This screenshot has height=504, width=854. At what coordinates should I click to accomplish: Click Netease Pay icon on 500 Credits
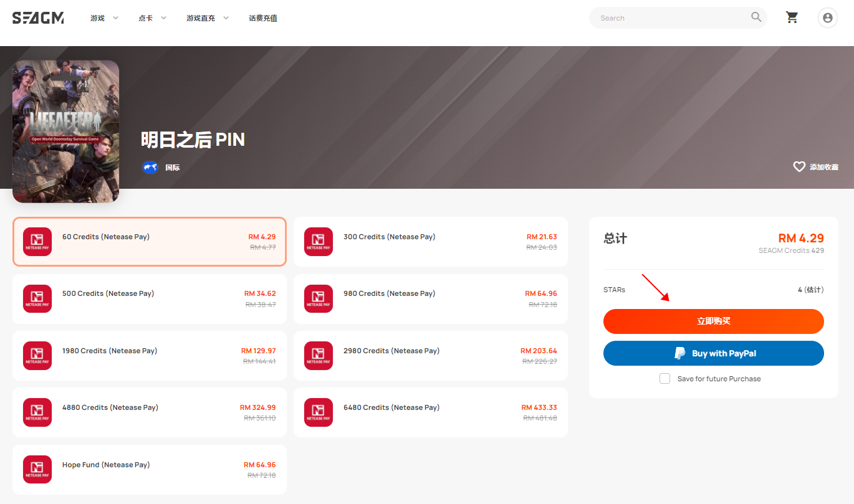click(37, 299)
